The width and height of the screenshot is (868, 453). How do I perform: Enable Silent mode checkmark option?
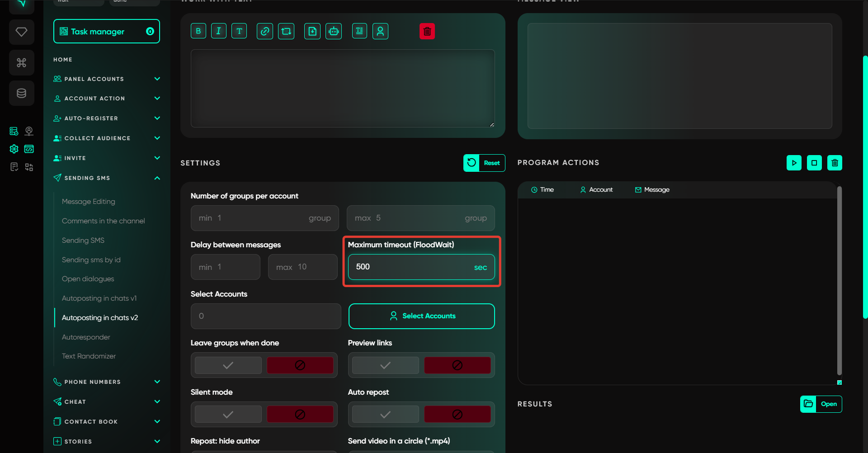pyautogui.click(x=228, y=415)
